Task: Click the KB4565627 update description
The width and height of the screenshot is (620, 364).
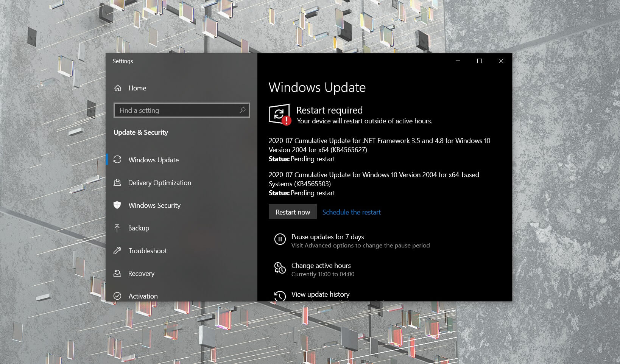Action: pos(379,145)
